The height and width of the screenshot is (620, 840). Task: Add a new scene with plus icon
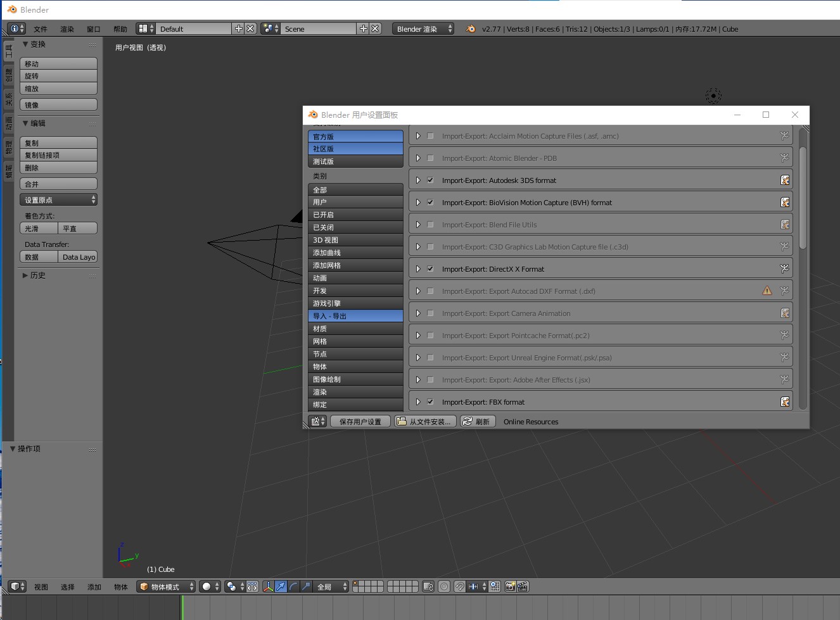(x=363, y=28)
